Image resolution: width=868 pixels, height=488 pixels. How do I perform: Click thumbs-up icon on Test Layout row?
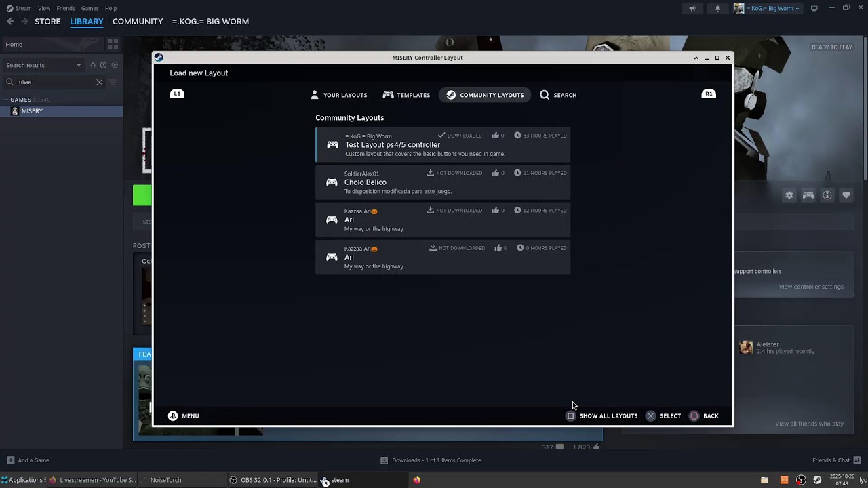click(x=495, y=136)
